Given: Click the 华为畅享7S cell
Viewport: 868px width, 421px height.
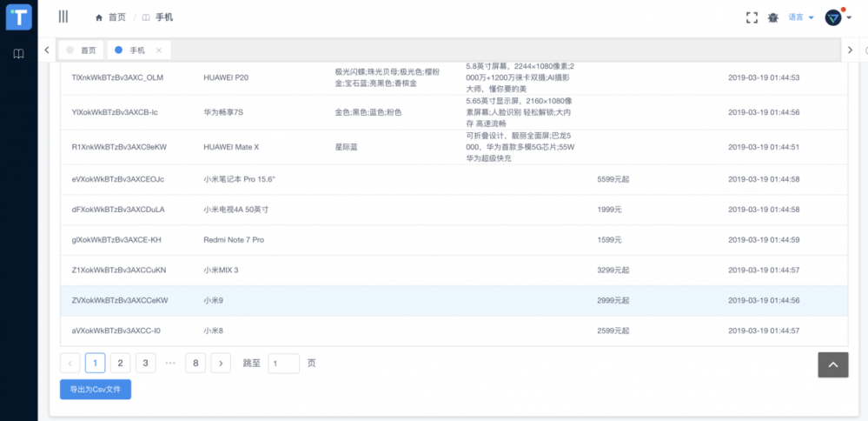Looking at the screenshot, I should (223, 112).
